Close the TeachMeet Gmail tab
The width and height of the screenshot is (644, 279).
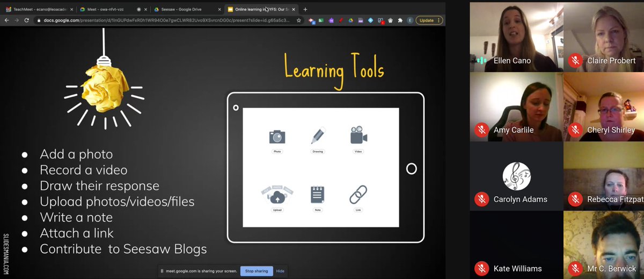point(71,9)
